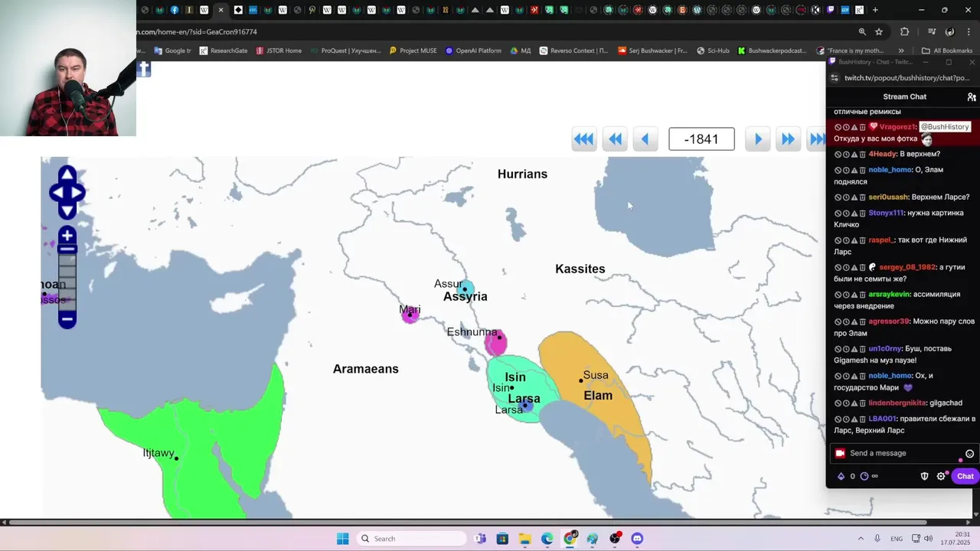Click username LBA001 in chat
980x551 pixels.
(x=881, y=419)
